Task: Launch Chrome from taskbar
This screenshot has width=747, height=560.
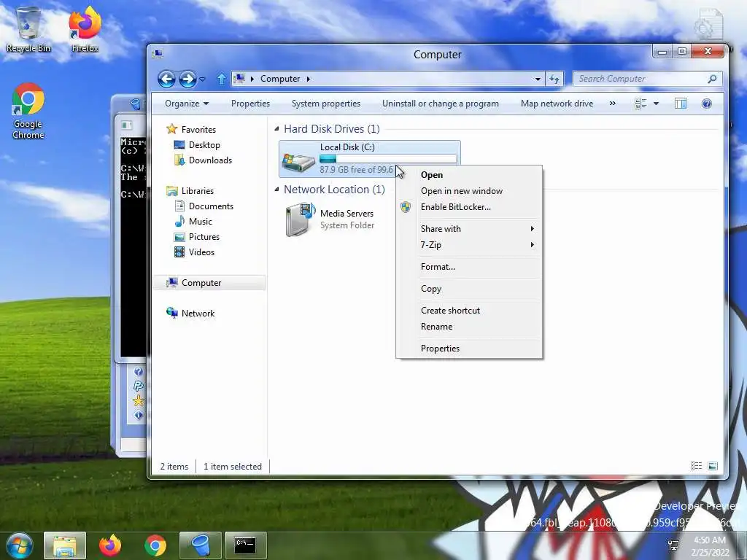Action: pyautogui.click(x=155, y=545)
